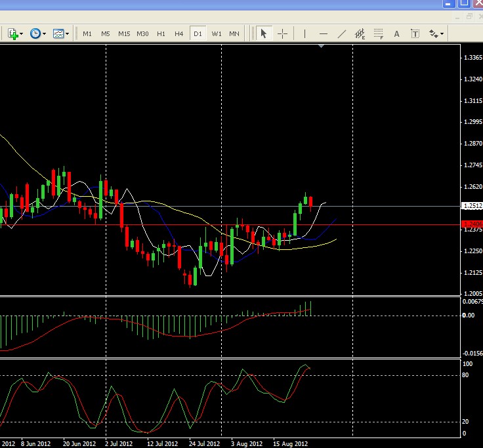Open the indicators list dropdown
This screenshot has width=483, height=448.
click(15, 33)
